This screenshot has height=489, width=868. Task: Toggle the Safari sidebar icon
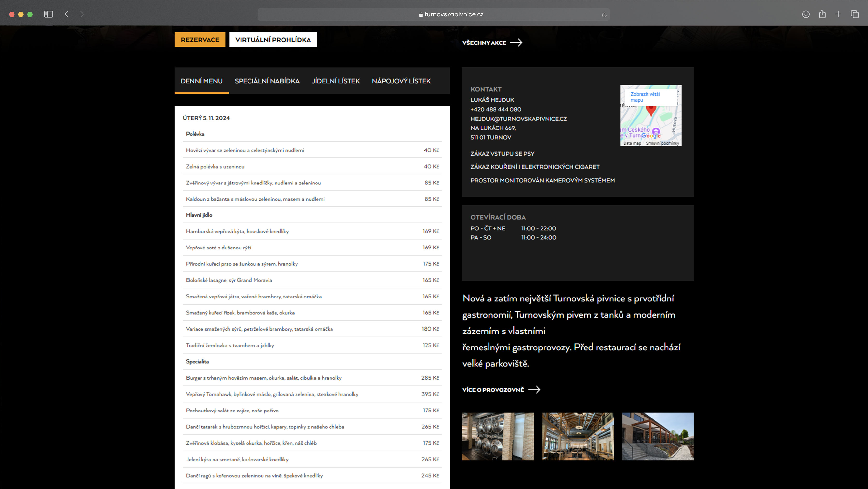48,14
